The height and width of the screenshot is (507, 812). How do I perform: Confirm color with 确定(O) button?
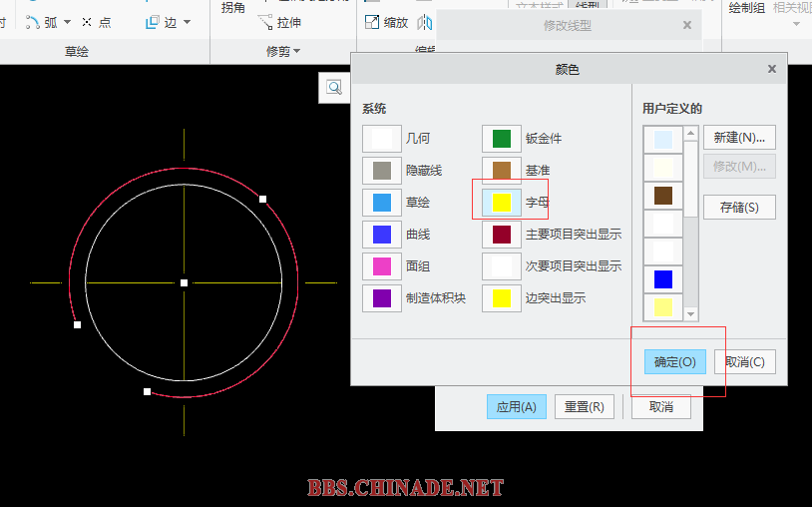pos(674,362)
